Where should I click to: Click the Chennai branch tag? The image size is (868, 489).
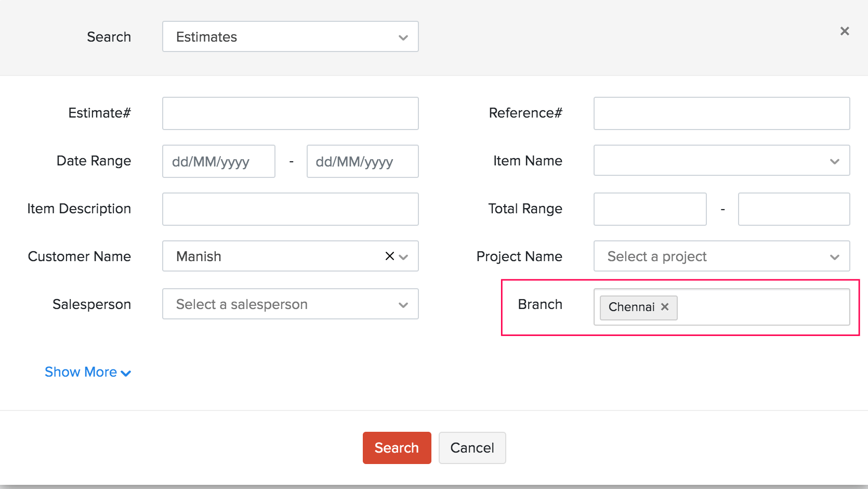[x=631, y=307]
